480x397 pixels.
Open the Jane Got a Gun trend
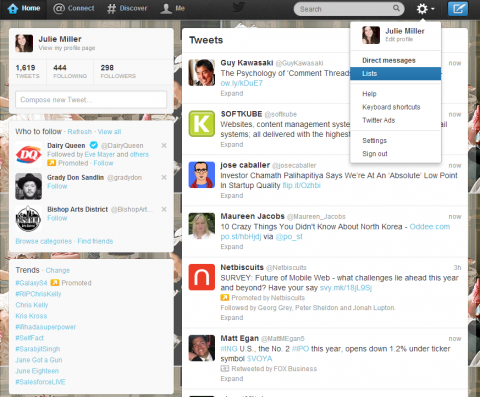tap(39, 360)
